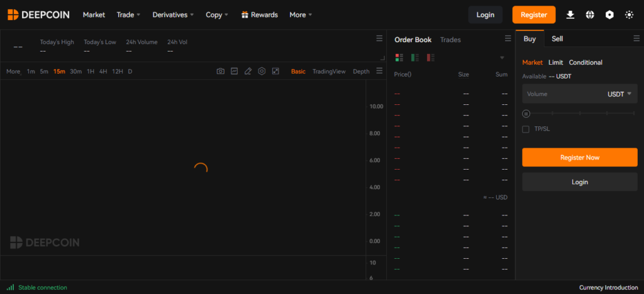644x294 pixels.
Task: Set chart interval to 15m
Action: pyautogui.click(x=59, y=72)
